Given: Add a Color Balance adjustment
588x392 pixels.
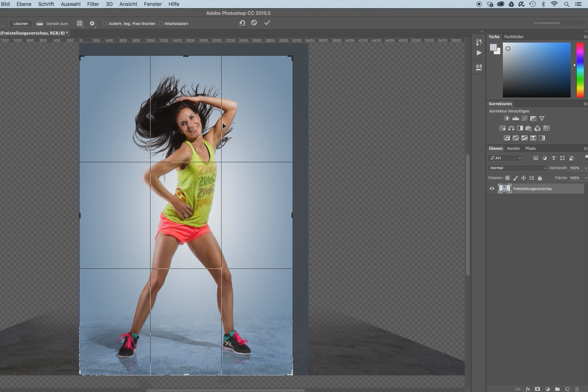Looking at the screenshot, I should pyautogui.click(x=511, y=128).
